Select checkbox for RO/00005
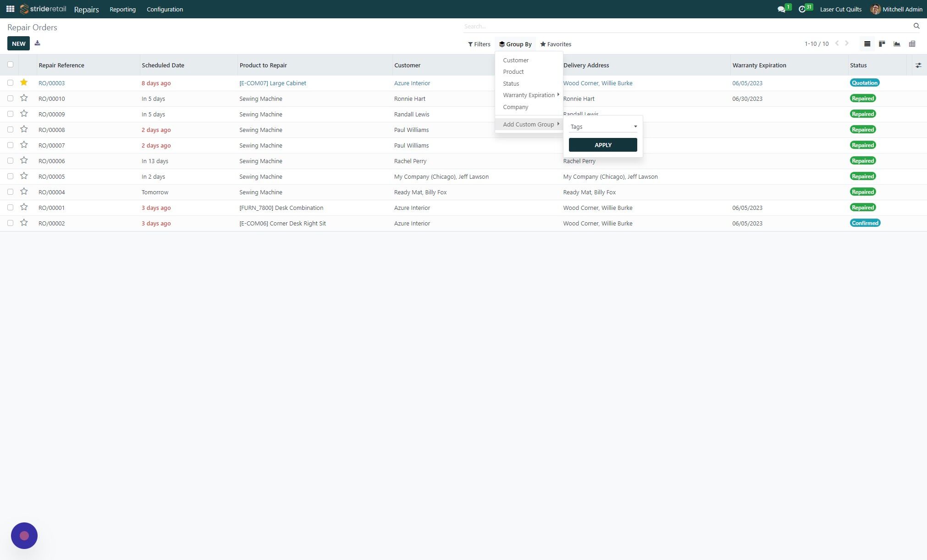This screenshot has width=927, height=560. (x=10, y=176)
